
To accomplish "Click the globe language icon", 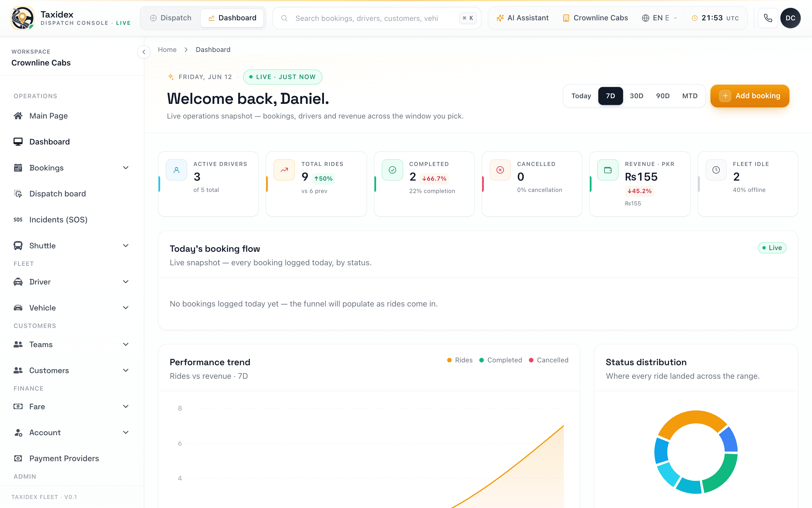I will click(645, 18).
